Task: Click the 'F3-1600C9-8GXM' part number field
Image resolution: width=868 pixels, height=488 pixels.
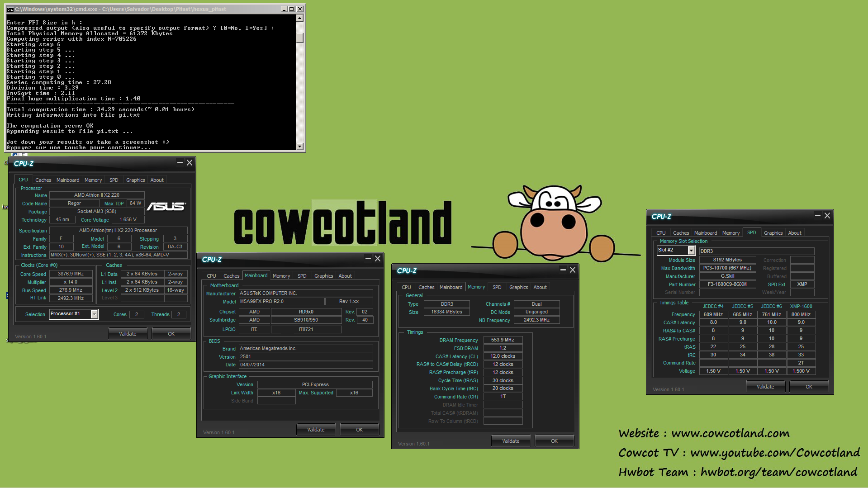Action: 727,284
